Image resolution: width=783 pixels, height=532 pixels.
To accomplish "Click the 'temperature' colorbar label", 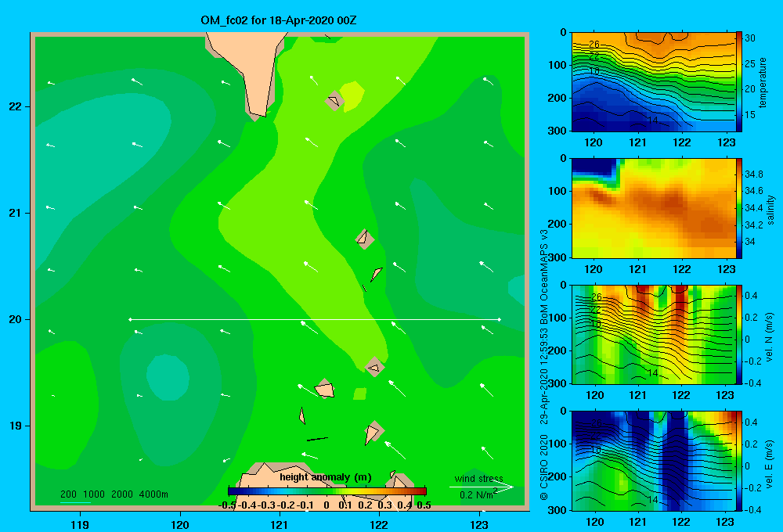I will click(763, 82).
